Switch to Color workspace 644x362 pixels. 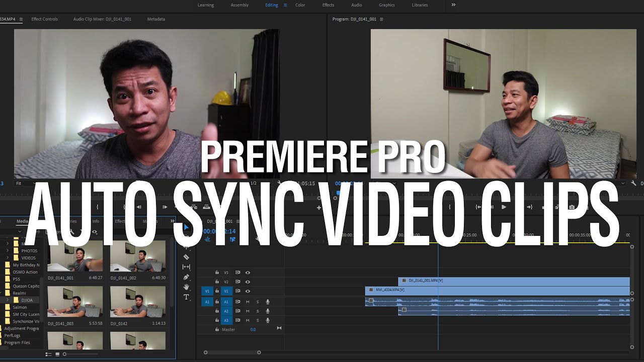coord(300,5)
